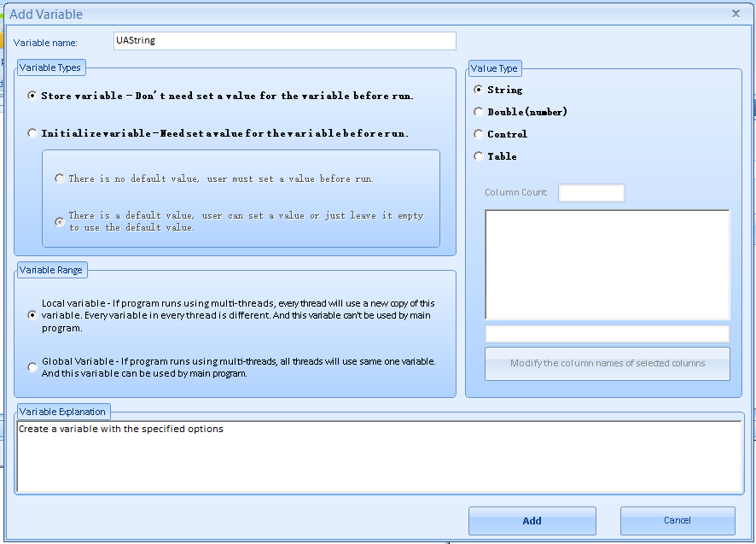The image size is (756, 544).
Task: Click in the Variable Explanation text area
Action: [379, 457]
